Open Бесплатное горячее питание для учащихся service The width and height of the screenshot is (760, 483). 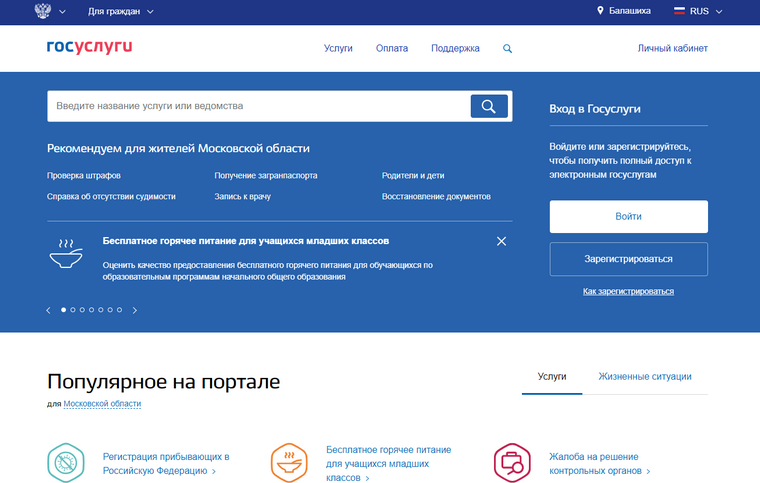(388, 464)
